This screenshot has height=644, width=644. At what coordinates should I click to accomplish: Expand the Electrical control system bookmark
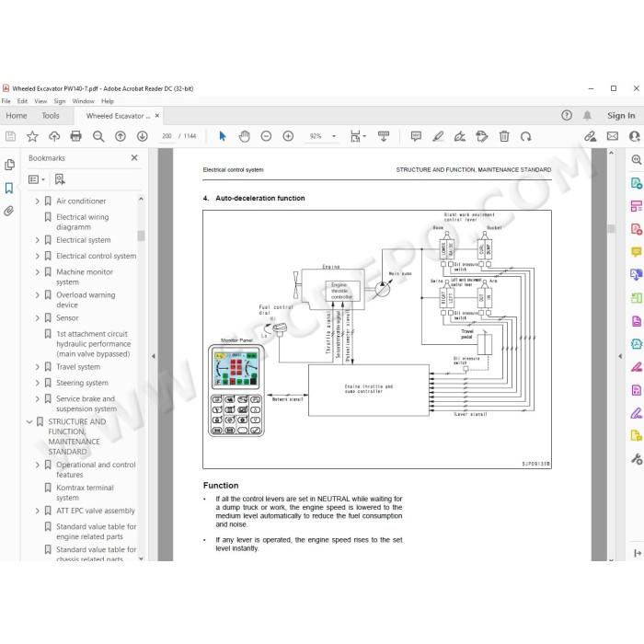38,256
